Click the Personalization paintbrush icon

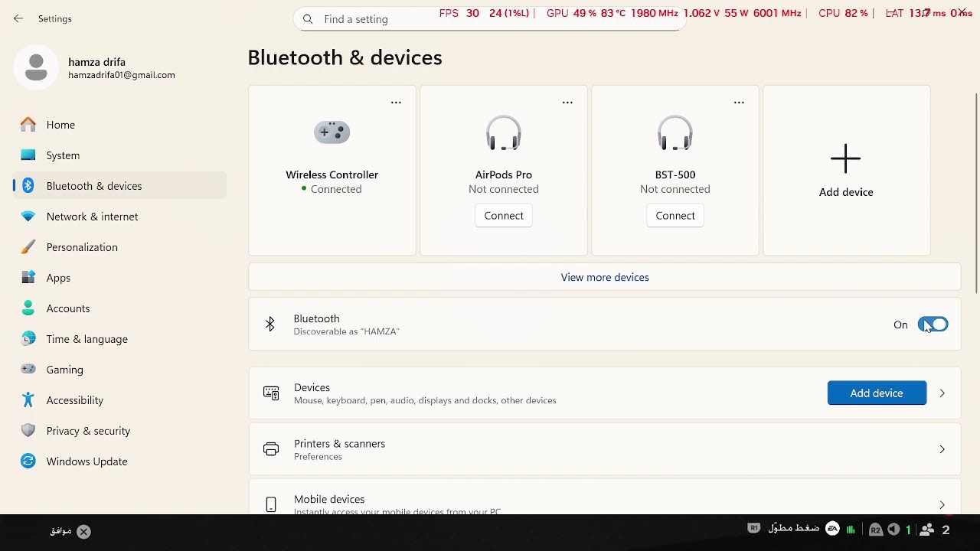pos(28,247)
